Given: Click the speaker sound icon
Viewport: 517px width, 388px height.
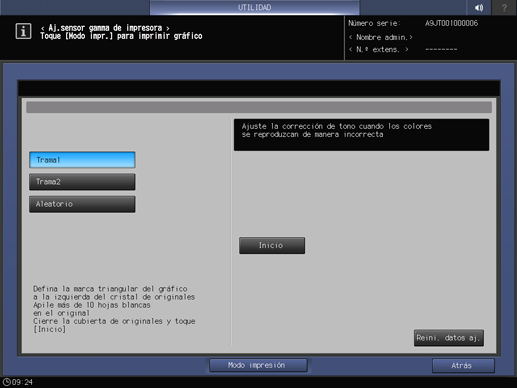Looking at the screenshot, I should [479, 7].
